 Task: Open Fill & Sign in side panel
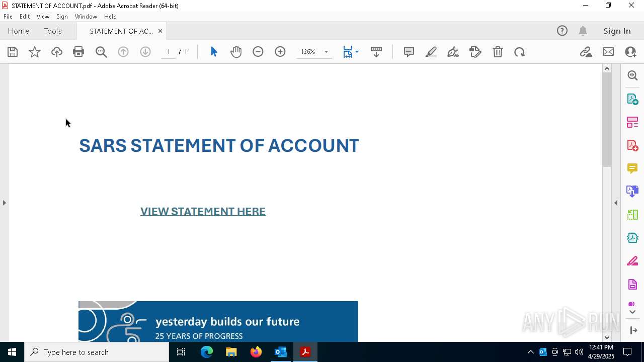coord(632,261)
